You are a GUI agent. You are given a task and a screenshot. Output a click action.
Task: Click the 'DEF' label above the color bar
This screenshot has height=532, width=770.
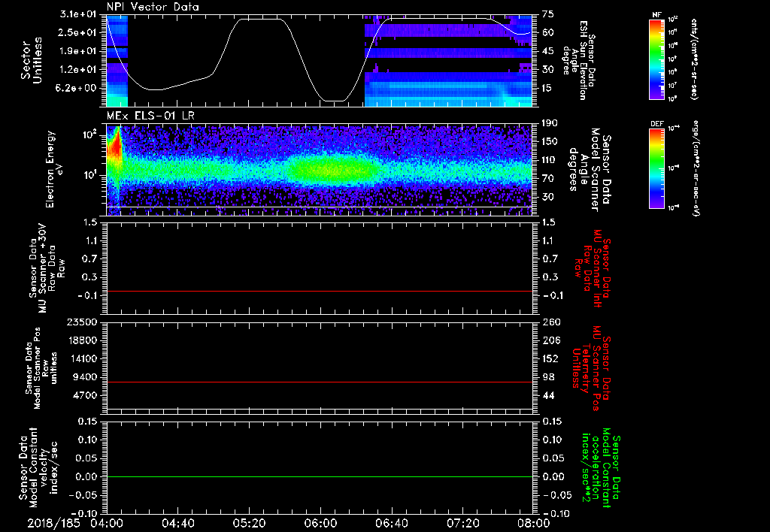pos(657,124)
